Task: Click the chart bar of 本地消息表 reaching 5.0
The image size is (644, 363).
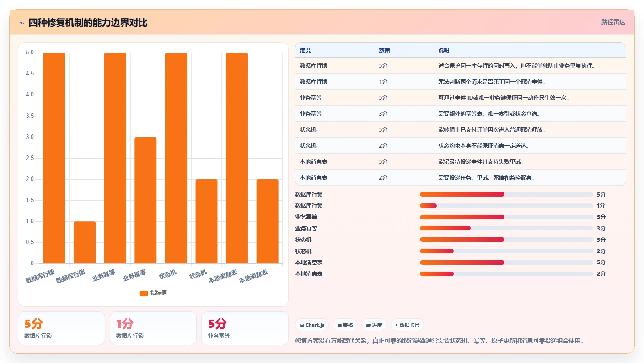Action: [x=237, y=158]
